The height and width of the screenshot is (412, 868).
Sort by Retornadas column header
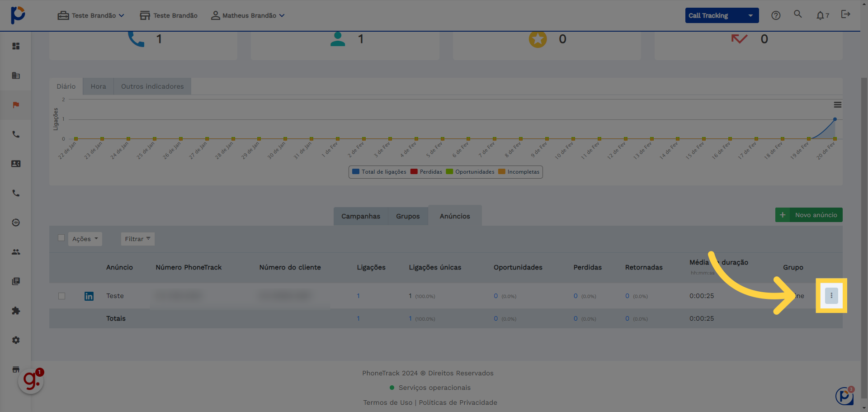644,267
